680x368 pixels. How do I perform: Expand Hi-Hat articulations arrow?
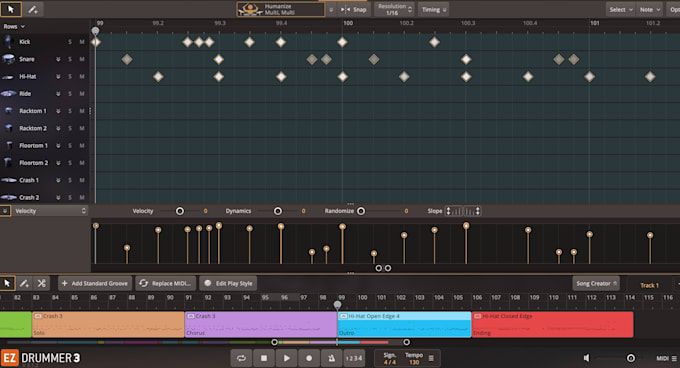(58, 76)
